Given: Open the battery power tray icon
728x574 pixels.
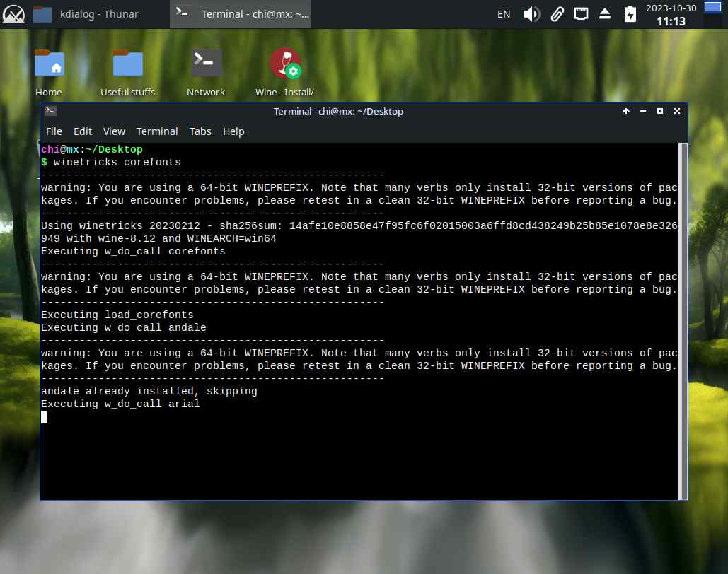Looking at the screenshot, I should pyautogui.click(x=630, y=14).
